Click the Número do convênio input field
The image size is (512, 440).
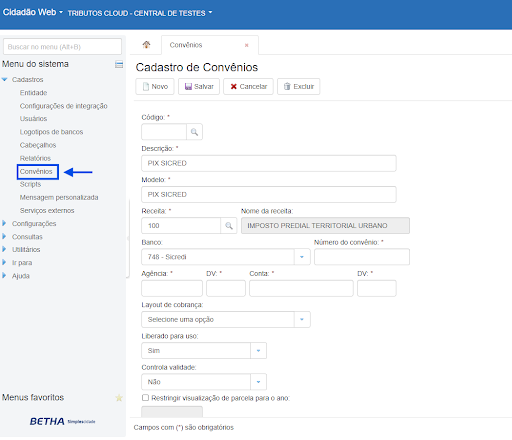coord(362,257)
